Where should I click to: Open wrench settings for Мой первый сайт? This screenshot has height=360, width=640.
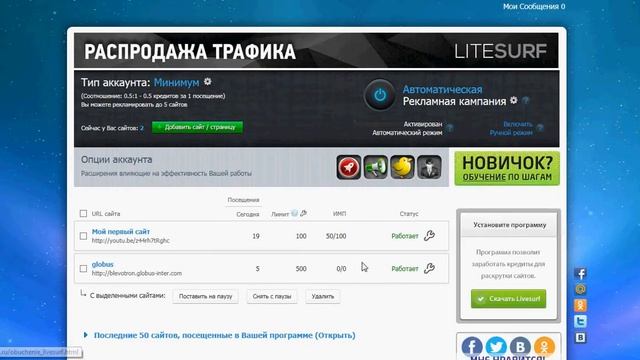click(429, 236)
